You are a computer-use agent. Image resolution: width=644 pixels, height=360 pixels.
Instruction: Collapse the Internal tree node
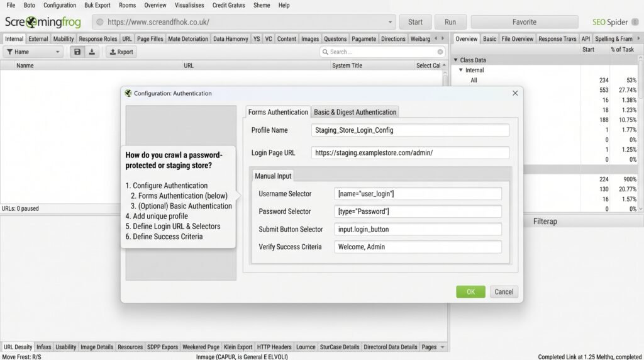pos(461,70)
